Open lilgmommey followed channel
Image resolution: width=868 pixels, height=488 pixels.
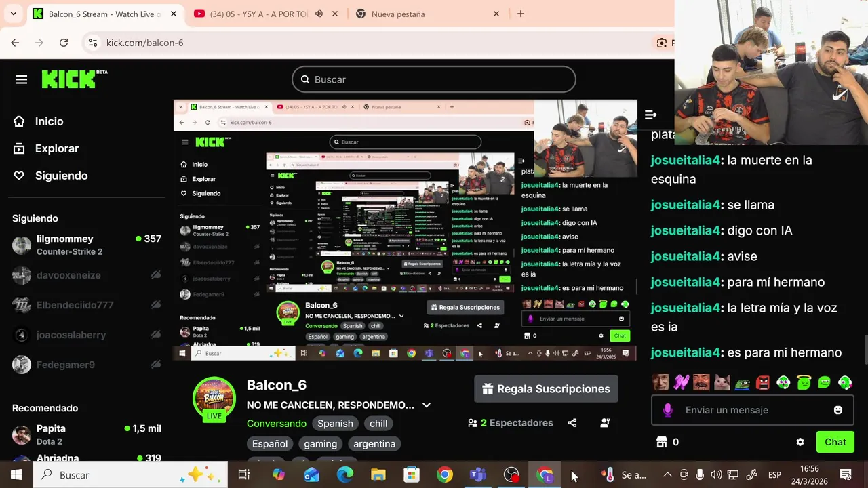pos(87,245)
